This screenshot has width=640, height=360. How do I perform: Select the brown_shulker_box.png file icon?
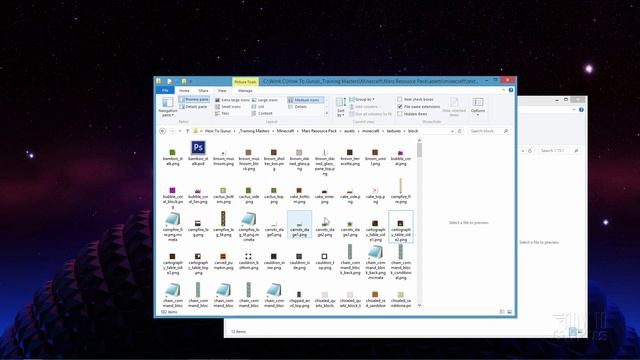click(274, 152)
